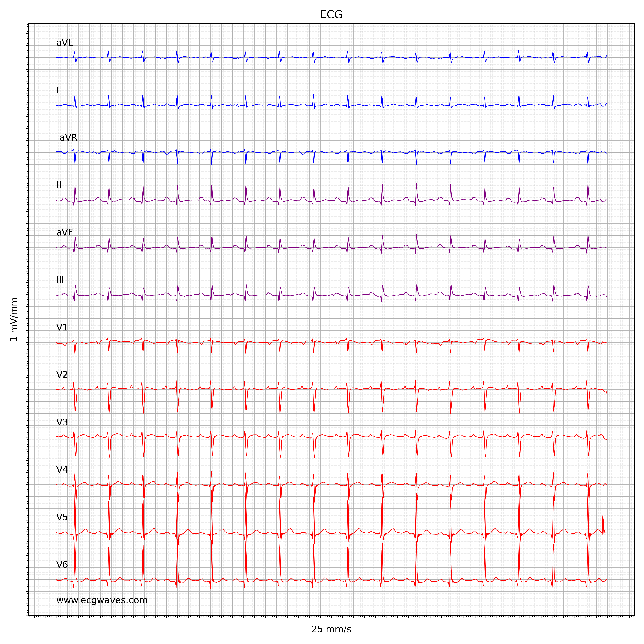Click the V4 lead label
This screenshot has width=644, height=644.
coord(62,470)
